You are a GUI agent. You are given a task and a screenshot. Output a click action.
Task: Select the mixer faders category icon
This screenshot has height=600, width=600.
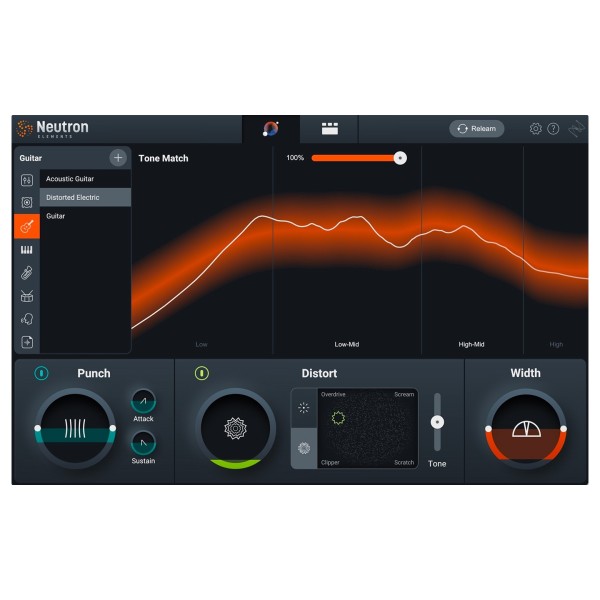point(27,180)
